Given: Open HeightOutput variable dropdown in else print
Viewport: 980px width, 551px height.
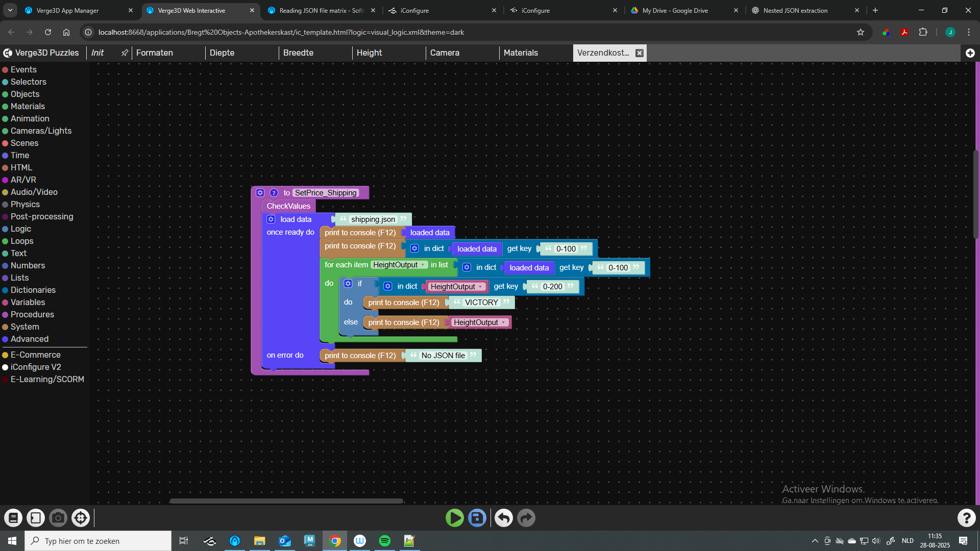Looking at the screenshot, I should 504,322.
